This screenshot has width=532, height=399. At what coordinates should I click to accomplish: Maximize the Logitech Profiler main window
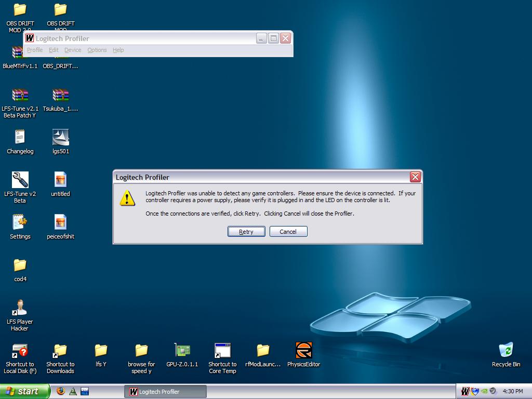(x=273, y=38)
